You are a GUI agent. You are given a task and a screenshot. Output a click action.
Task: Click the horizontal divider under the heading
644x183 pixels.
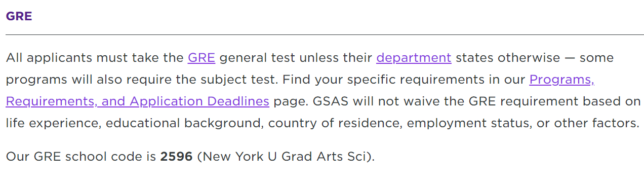325,35
